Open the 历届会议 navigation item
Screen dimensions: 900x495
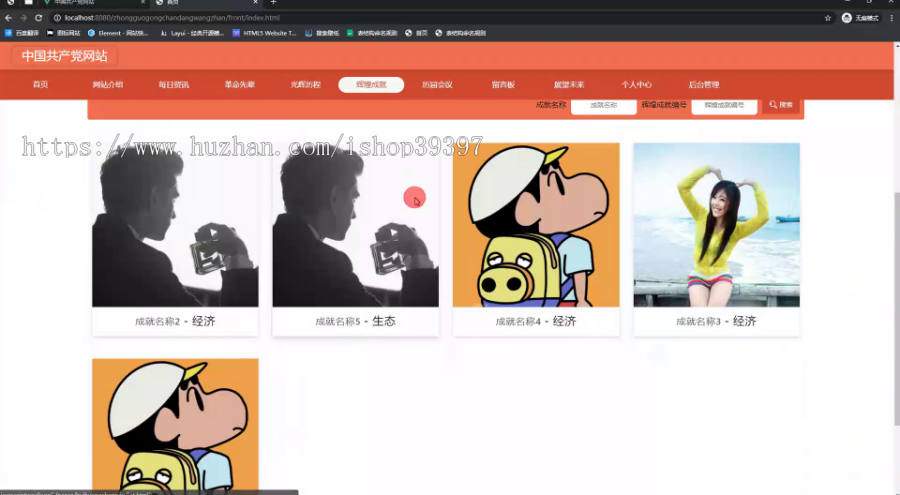tap(437, 84)
